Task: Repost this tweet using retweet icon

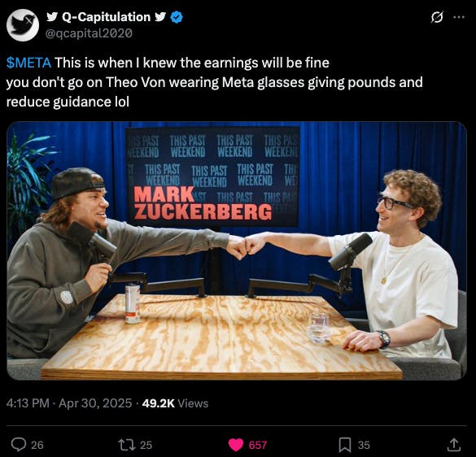Action: (126, 445)
